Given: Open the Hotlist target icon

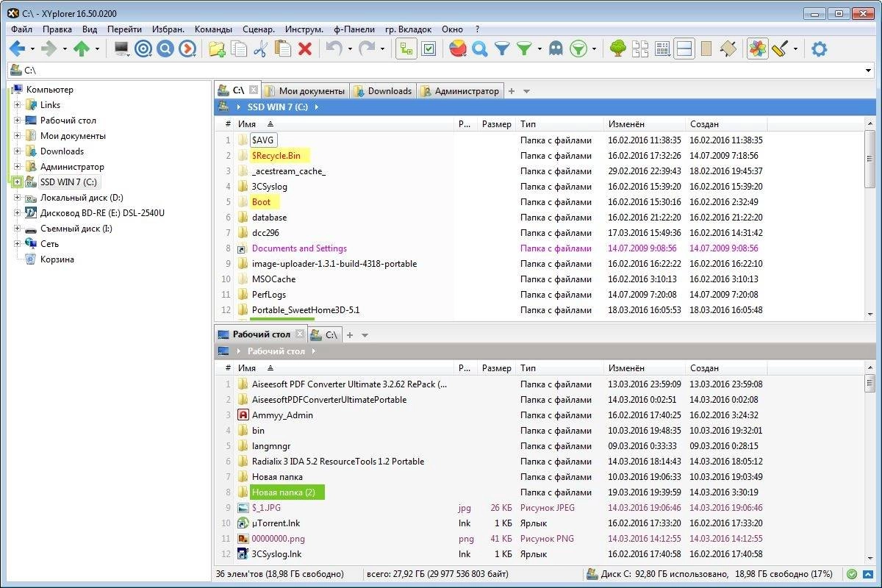Looking at the screenshot, I should pyautogui.click(x=144, y=49).
